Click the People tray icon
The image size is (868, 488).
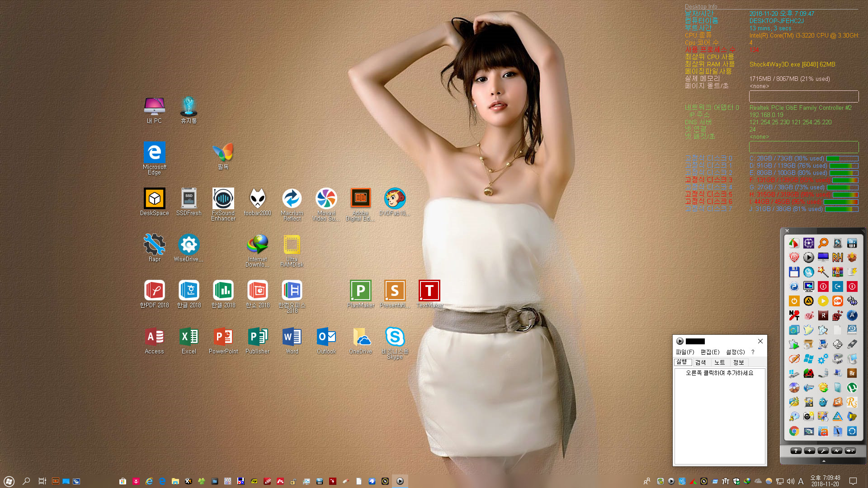[647, 481]
